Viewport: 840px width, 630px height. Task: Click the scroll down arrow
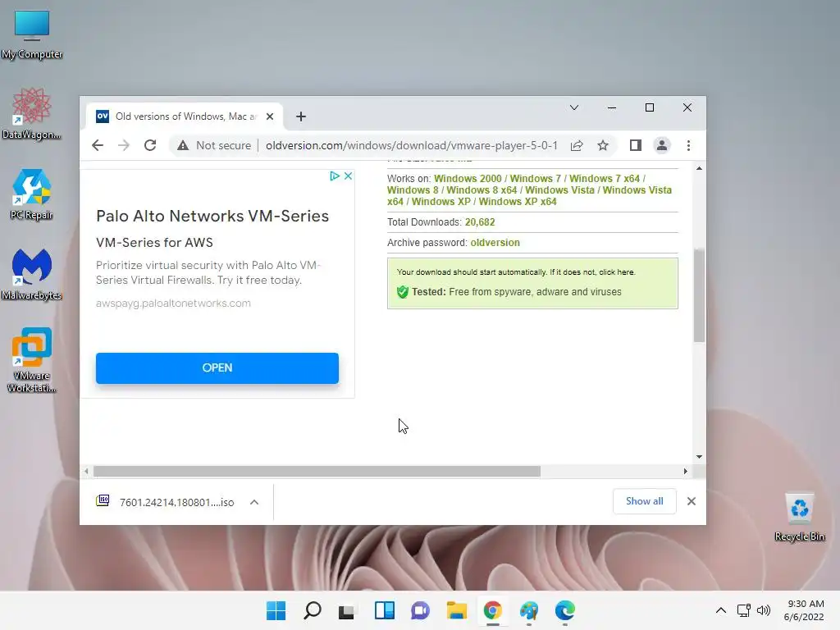699,457
